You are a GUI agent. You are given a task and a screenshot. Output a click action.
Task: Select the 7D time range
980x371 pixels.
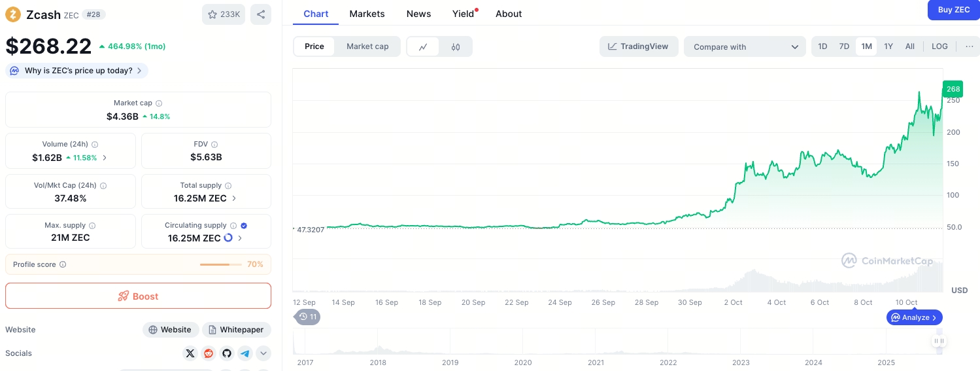click(844, 46)
